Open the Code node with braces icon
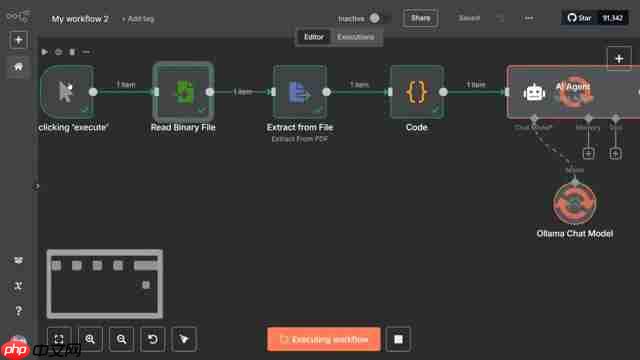The width and height of the screenshot is (640, 360). (417, 92)
